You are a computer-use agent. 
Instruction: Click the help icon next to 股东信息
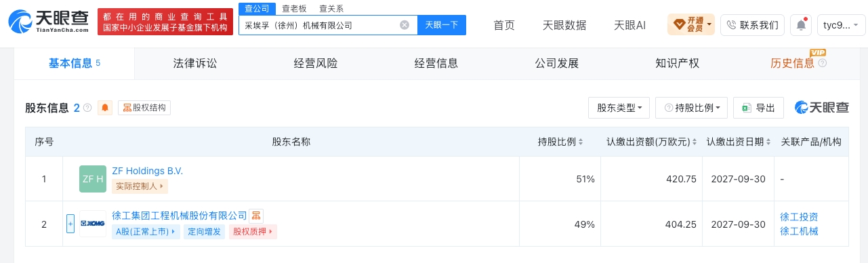pyautogui.click(x=87, y=108)
